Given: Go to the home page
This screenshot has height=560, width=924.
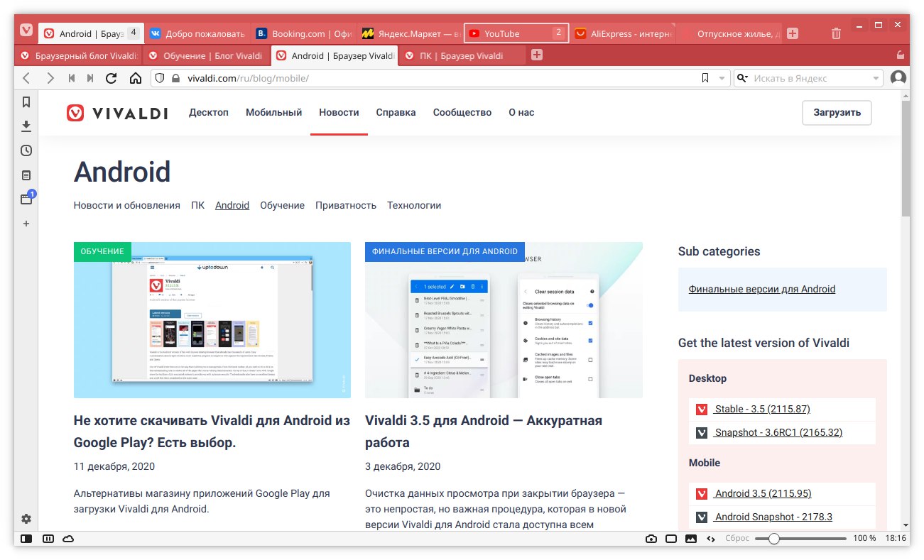Looking at the screenshot, I should click(x=135, y=78).
